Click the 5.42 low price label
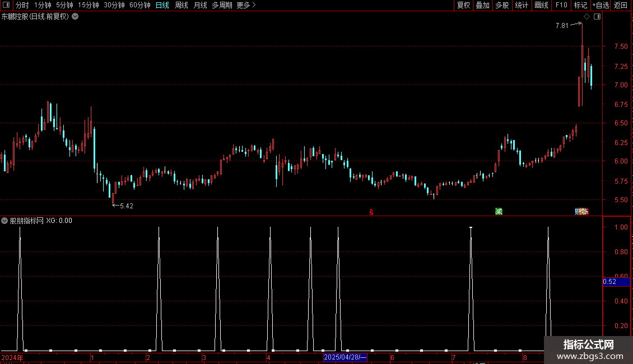The width and height of the screenshot is (633, 364). coord(127,206)
